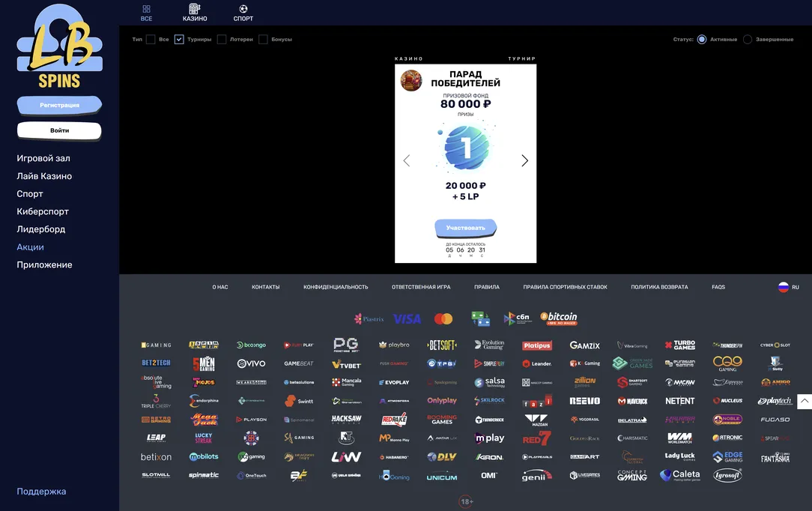Show previous prize with left arrow
812x511 pixels.
407,161
